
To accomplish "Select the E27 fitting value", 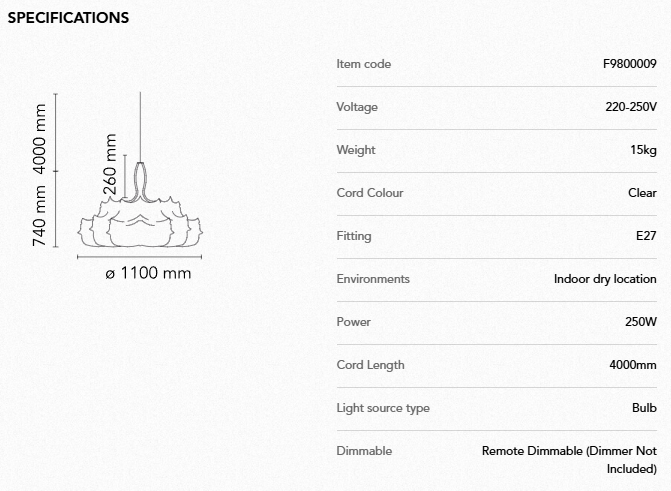I will [x=645, y=236].
